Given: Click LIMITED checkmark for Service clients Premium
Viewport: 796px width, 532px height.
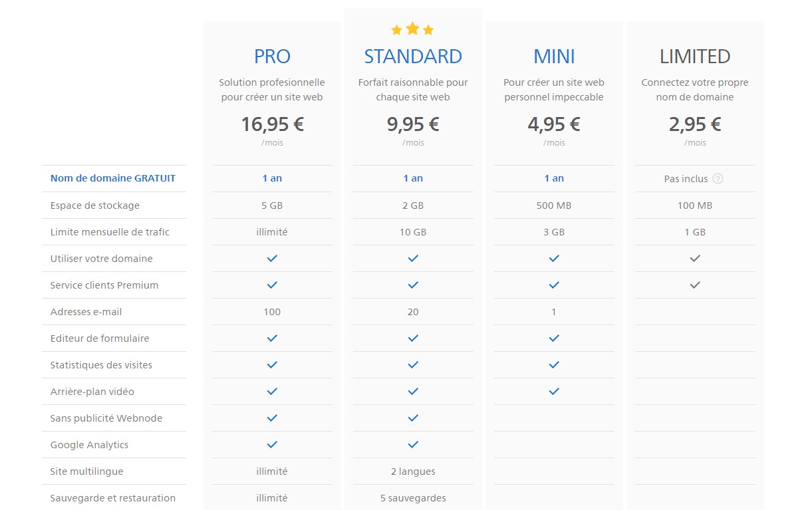Looking at the screenshot, I should pos(695,285).
